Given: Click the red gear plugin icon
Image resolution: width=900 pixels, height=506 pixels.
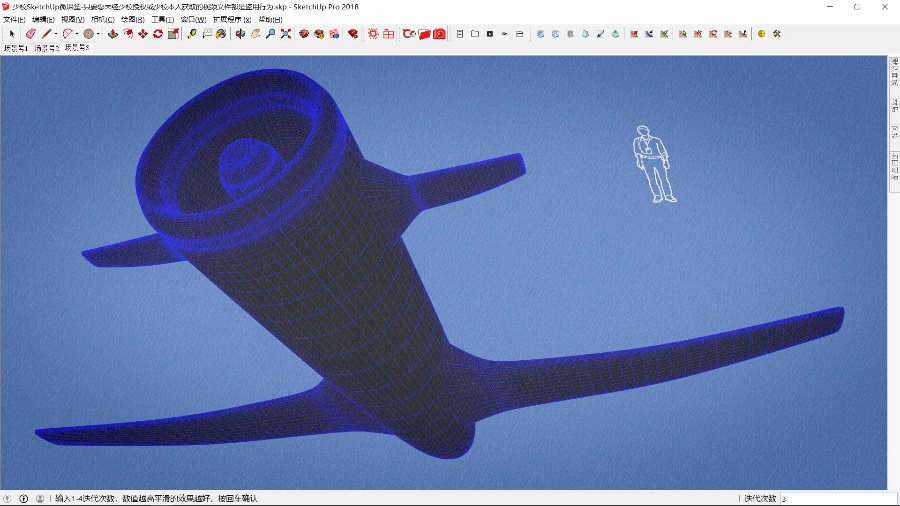Looking at the screenshot, I should pos(373,34).
